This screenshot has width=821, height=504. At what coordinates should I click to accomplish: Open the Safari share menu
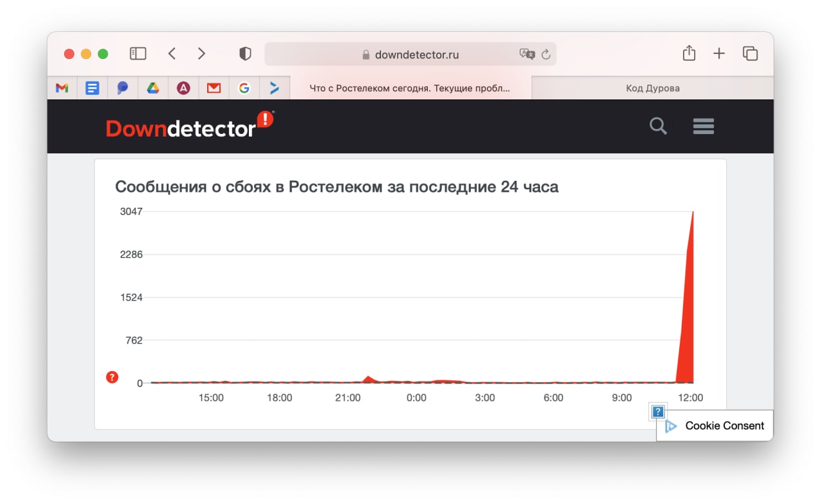[x=689, y=53]
